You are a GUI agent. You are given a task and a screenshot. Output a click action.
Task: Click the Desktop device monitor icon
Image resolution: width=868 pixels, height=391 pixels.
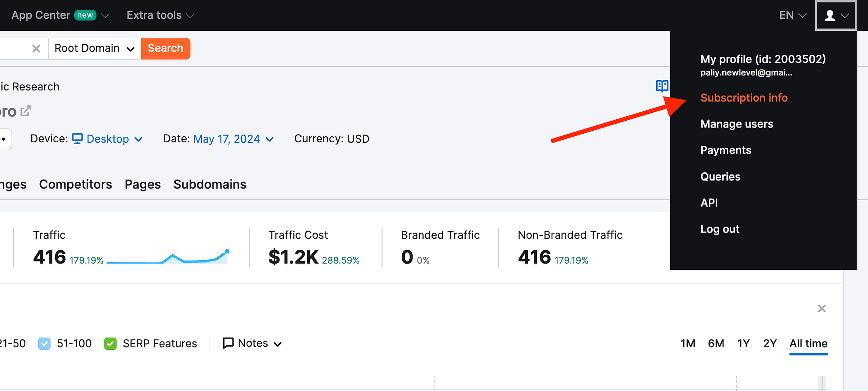pos(77,139)
